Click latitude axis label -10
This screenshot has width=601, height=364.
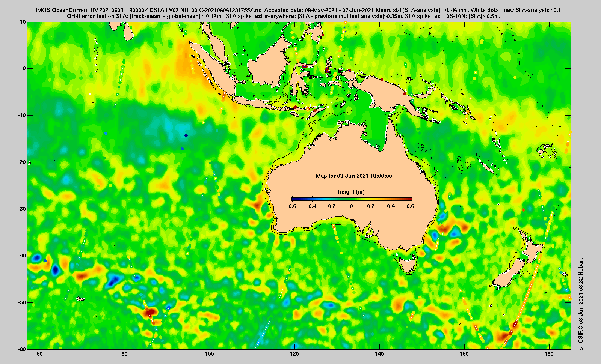23,115
